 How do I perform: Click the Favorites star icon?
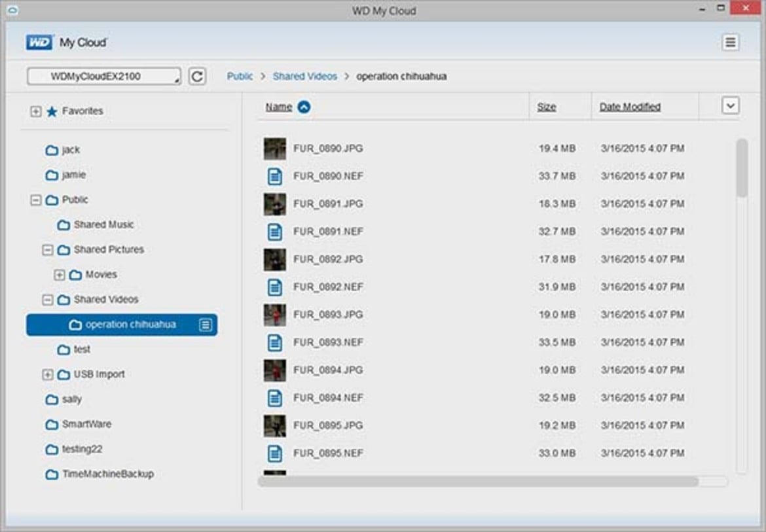pos(52,112)
